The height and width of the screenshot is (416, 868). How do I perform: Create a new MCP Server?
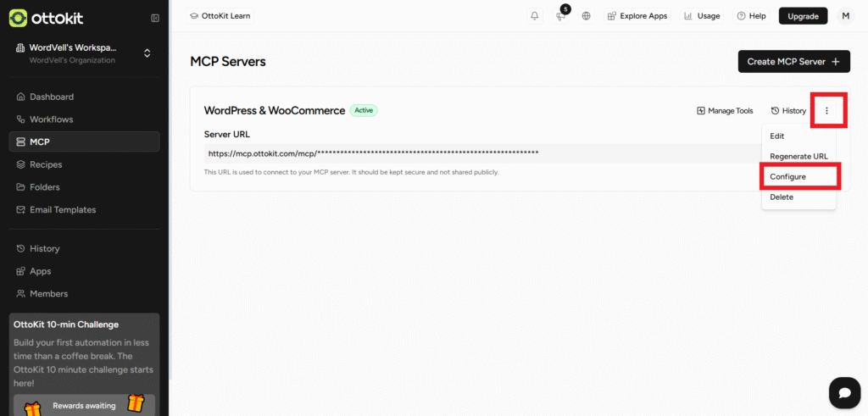pyautogui.click(x=793, y=61)
